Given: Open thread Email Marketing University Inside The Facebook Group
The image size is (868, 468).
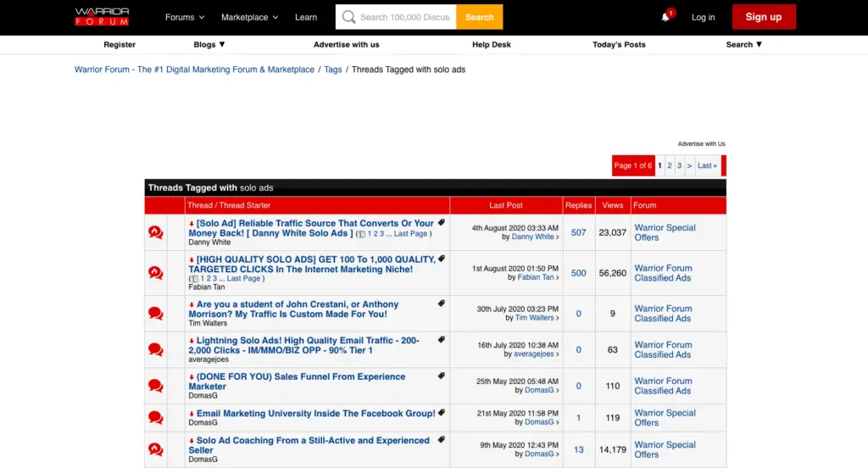Looking at the screenshot, I should click(315, 413).
